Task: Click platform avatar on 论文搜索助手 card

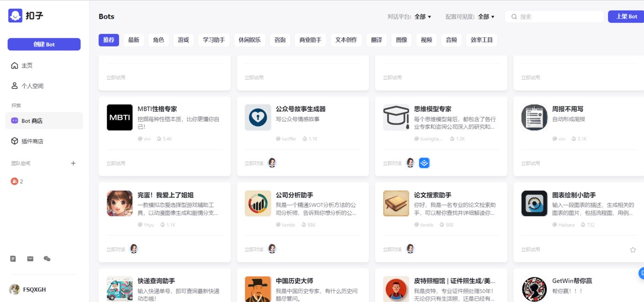Action: (410, 249)
